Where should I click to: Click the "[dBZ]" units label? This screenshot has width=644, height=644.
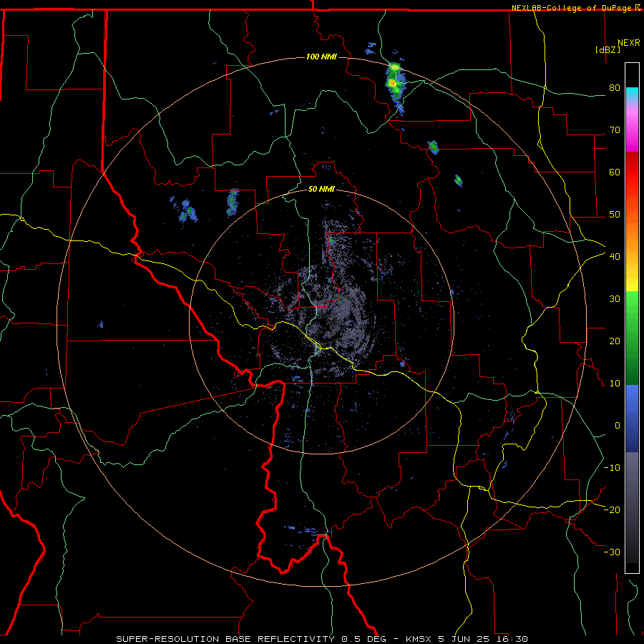(x=608, y=49)
